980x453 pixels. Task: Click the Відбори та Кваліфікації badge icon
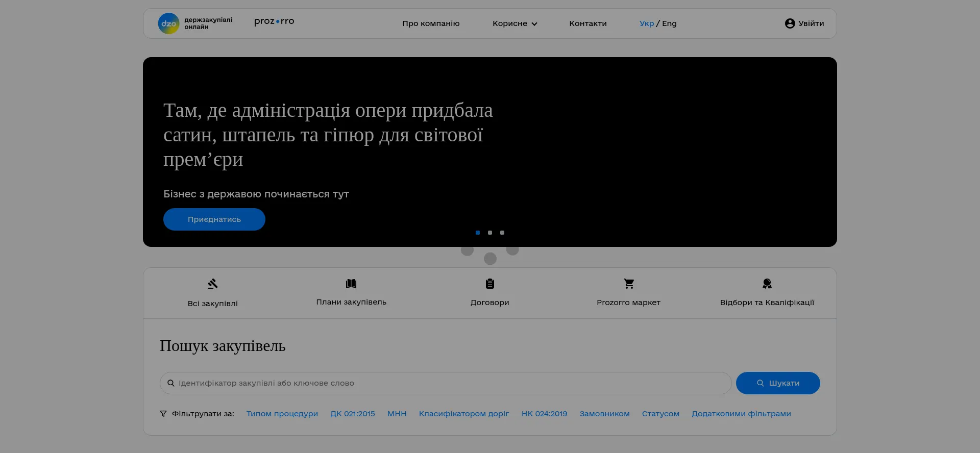click(x=767, y=284)
